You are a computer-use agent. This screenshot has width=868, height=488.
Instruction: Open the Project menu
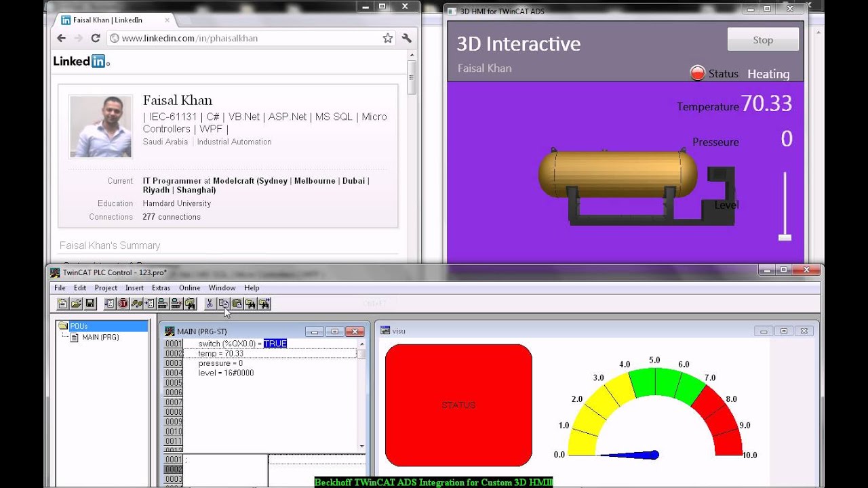tap(106, 288)
